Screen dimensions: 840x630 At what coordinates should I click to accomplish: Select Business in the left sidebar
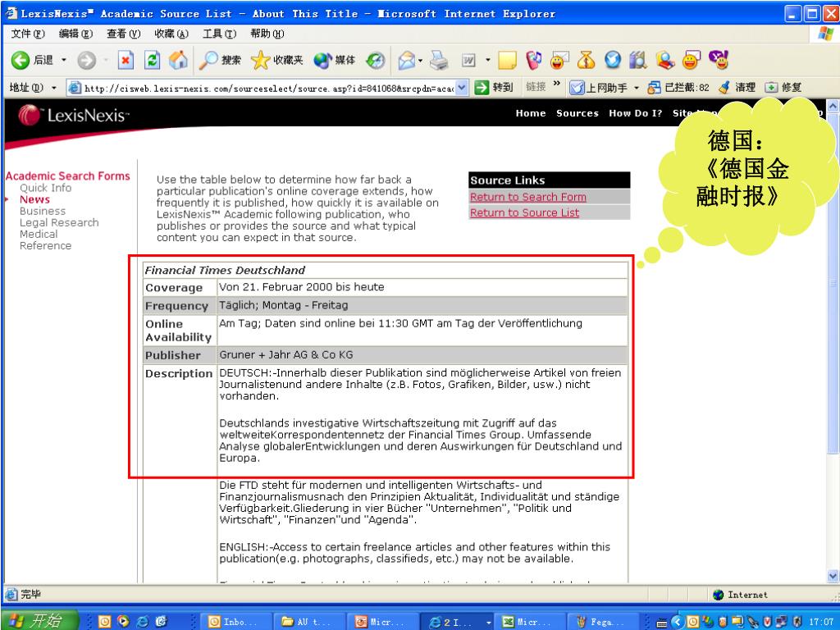point(43,211)
